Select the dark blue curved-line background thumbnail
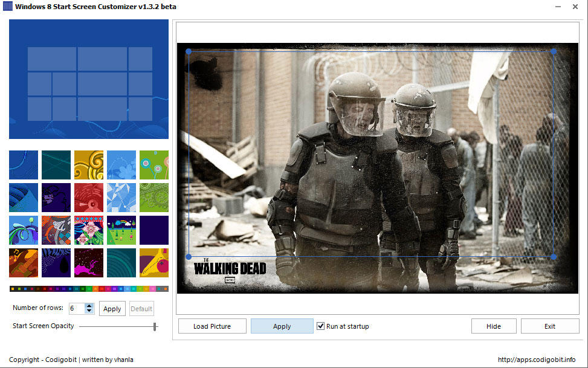This screenshot has width=588, height=368. pos(23,165)
